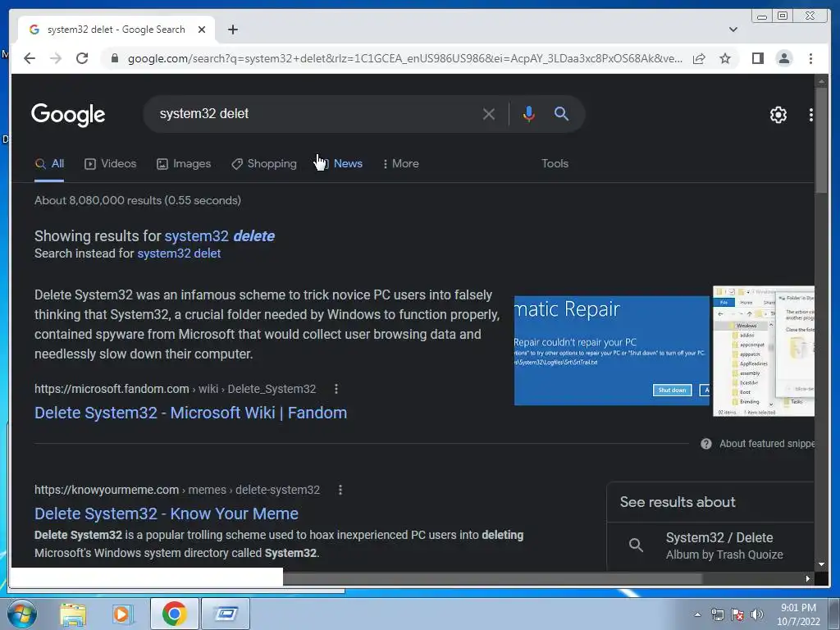The image size is (840, 630).
Task: Switch to the Shopping tab
Action: [x=263, y=163]
